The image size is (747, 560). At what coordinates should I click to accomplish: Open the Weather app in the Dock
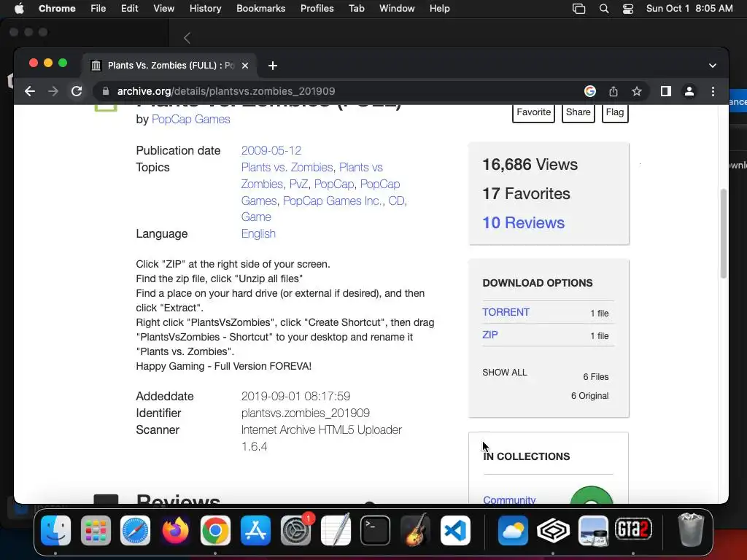click(513, 531)
